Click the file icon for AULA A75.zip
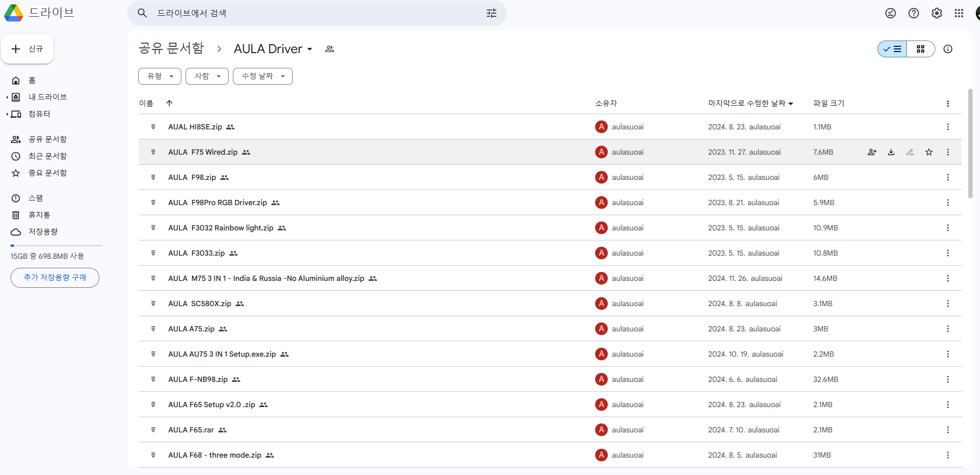This screenshot has height=475, width=980. pos(153,329)
